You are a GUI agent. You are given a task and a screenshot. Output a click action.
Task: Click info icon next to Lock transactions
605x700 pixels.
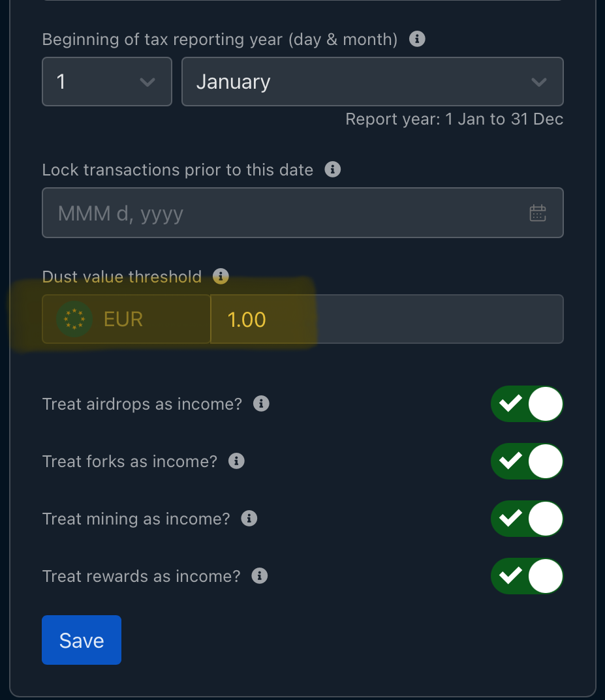point(332,169)
